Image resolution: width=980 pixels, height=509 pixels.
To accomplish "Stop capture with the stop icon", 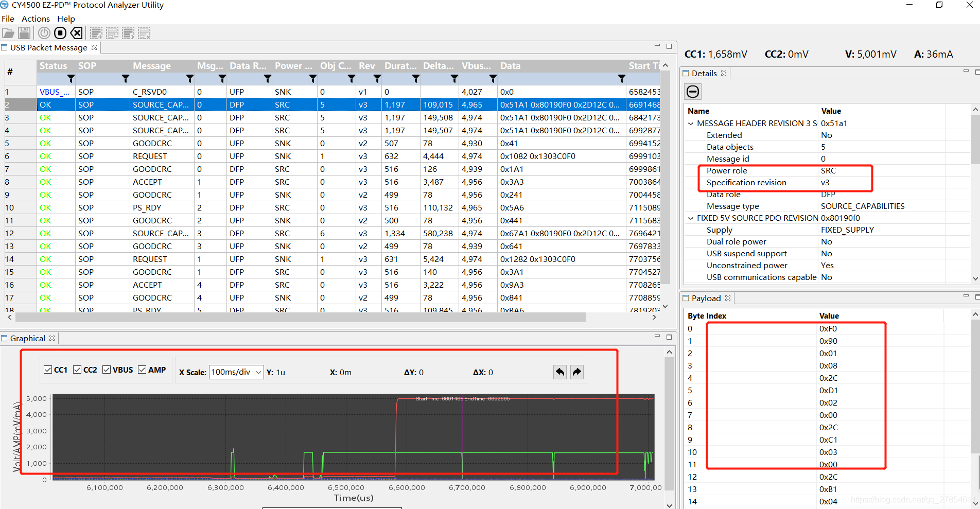I will tap(60, 33).
